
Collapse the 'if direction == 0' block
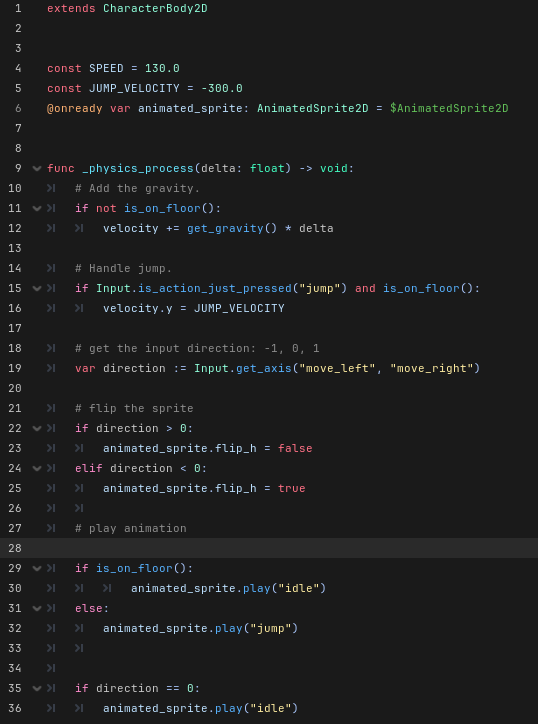[x=37, y=688]
